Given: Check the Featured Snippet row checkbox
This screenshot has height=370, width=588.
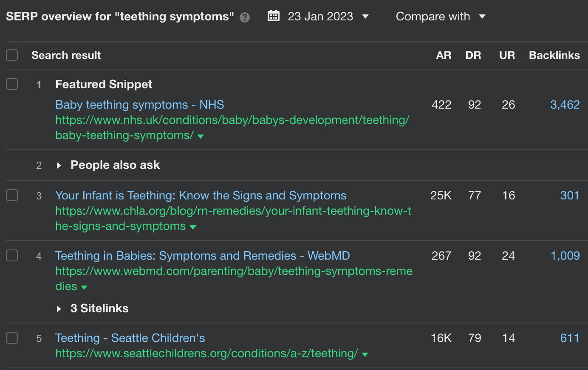Looking at the screenshot, I should click(12, 84).
